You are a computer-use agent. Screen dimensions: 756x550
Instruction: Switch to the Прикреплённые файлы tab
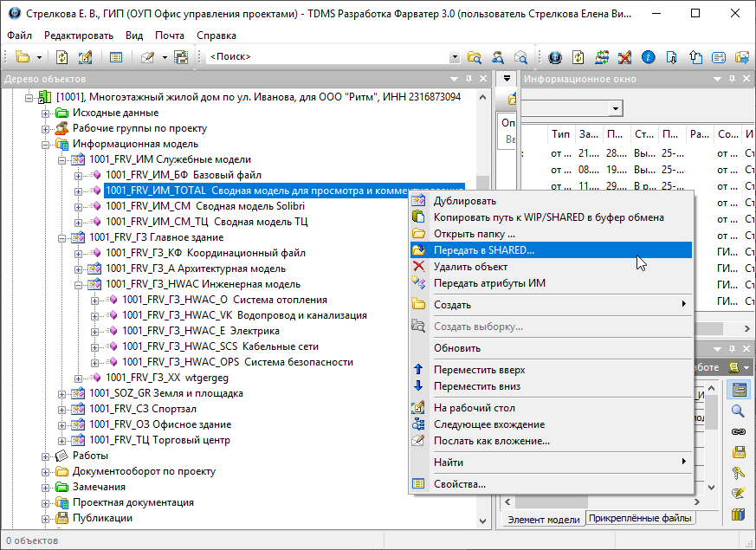(x=640, y=519)
